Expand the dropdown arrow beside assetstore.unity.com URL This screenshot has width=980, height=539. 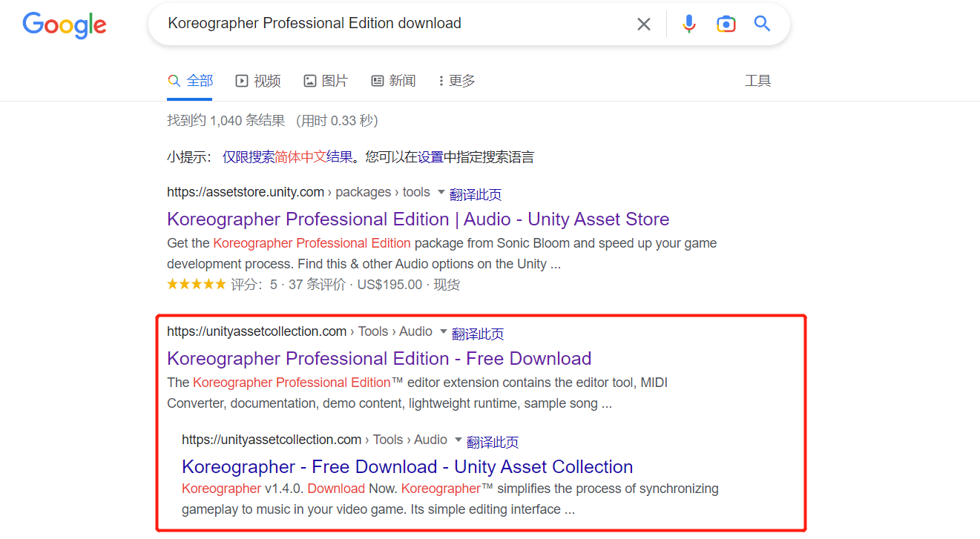441,192
